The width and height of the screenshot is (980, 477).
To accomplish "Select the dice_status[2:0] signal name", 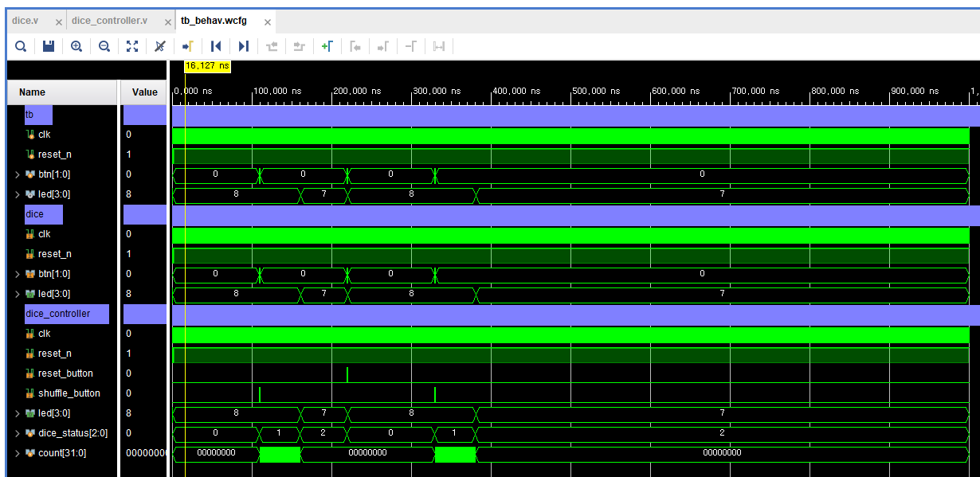I will [x=73, y=433].
